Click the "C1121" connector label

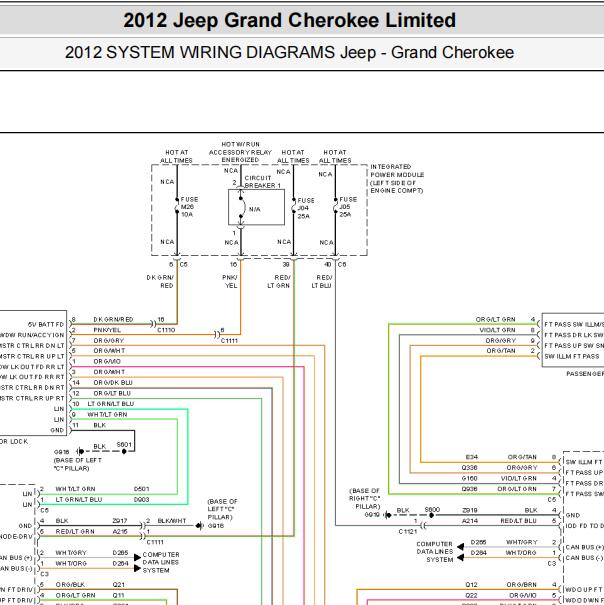click(x=408, y=532)
